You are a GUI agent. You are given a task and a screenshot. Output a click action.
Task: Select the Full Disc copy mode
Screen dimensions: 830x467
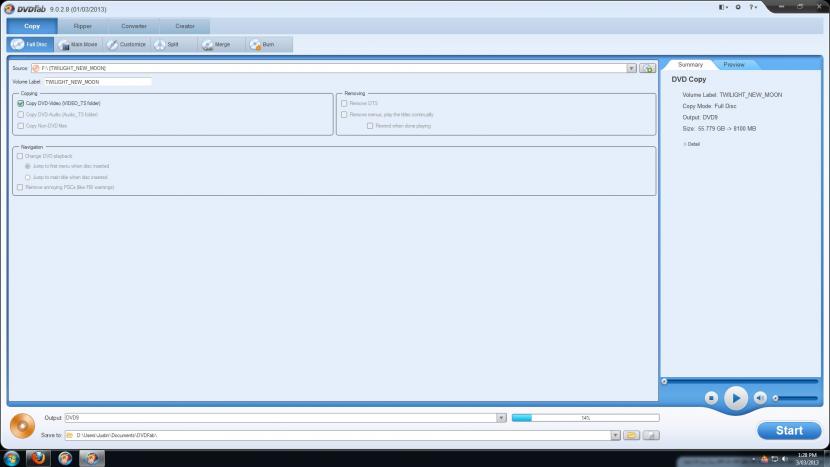point(31,44)
